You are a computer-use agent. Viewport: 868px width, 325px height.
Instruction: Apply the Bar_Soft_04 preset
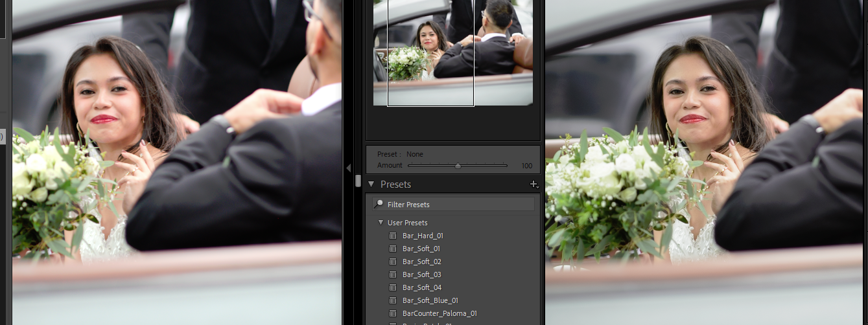(x=421, y=287)
